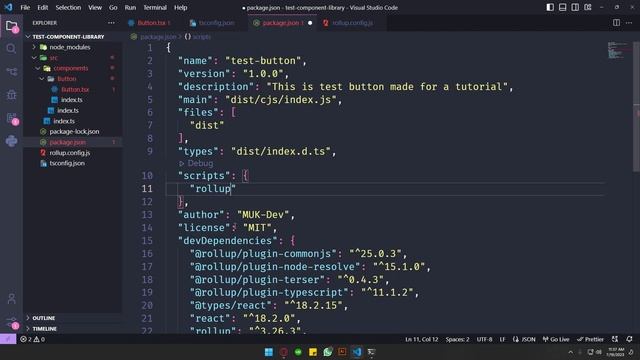The height and width of the screenshot is (360, 640).
Task: Collapse the components folder
Action: pos(38,68)
